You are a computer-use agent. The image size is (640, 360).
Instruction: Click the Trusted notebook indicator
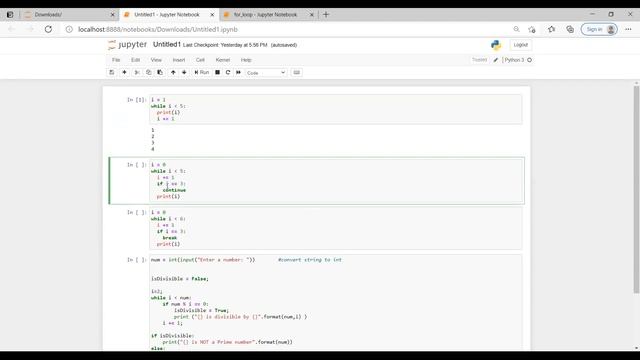[479, 60]
